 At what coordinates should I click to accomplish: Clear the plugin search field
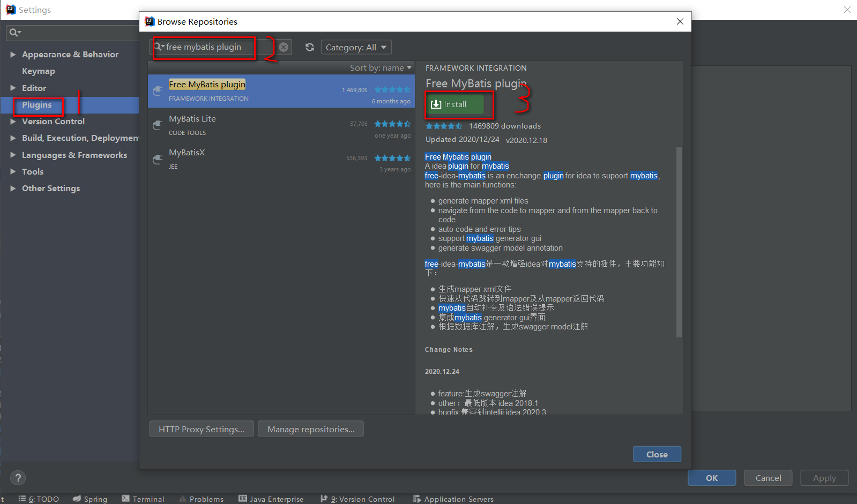(x=284, y=47)
